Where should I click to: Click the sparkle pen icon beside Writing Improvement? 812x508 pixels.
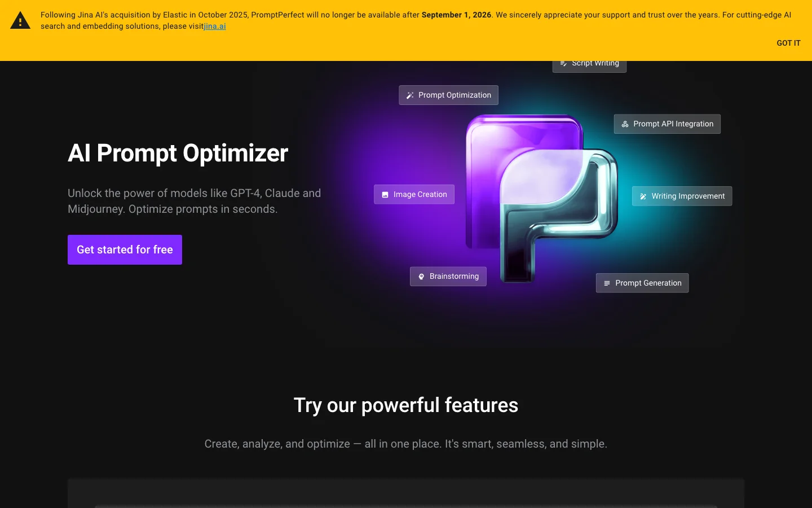643,196
